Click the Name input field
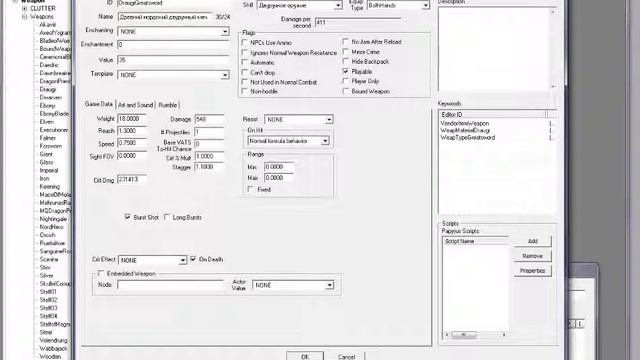Image resolution: width=640 pixels, height=360 pixels. pyautogui.click(x=165, y=17)
